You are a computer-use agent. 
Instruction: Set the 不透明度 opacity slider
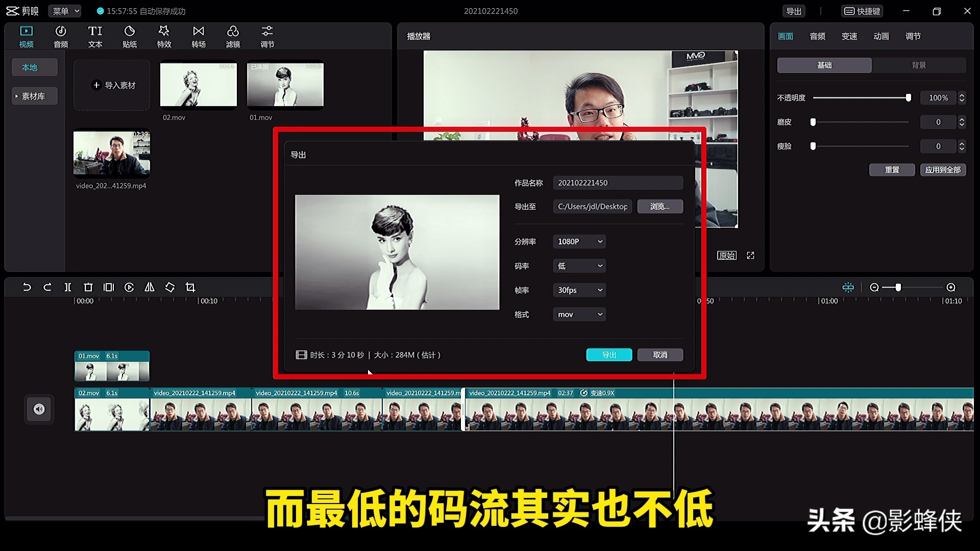click(908, 97)
